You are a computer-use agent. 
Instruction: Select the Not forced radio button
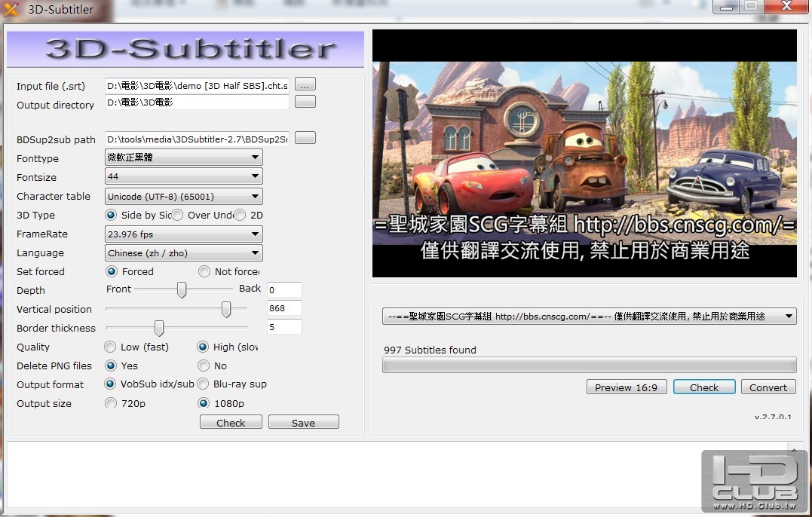204,271
